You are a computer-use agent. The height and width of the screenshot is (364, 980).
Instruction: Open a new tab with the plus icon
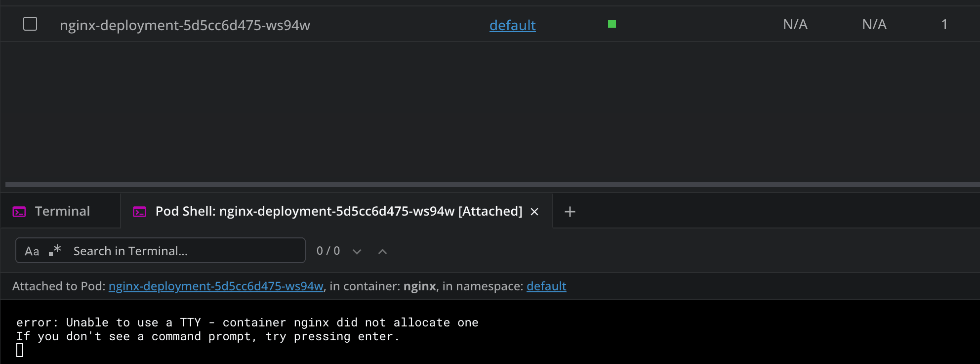[x=570, y=212]
